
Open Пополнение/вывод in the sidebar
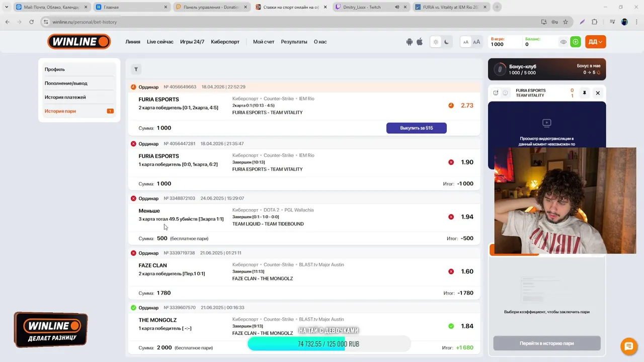(x=79, y=83)
